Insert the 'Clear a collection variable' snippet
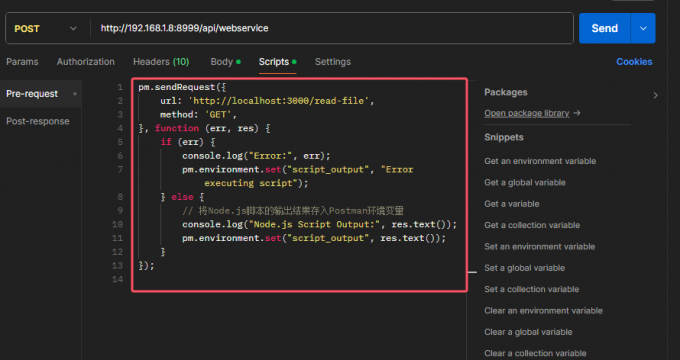 pyautogui.click(x=535, y=353)
